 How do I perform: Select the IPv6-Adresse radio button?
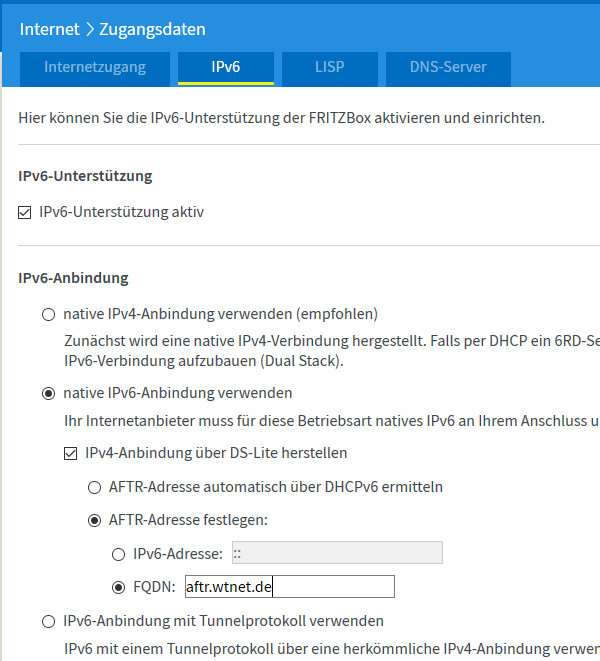(118, 554)
